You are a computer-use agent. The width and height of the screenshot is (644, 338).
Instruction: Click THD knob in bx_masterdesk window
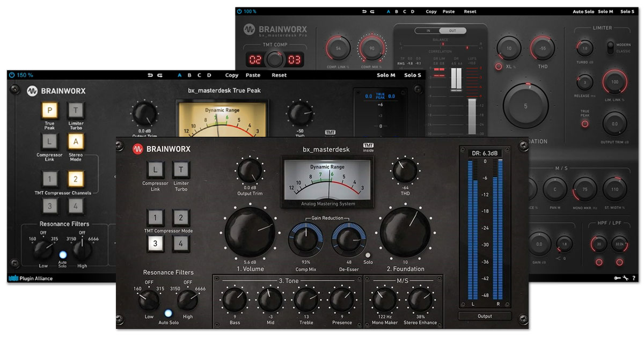click(405, 171)
